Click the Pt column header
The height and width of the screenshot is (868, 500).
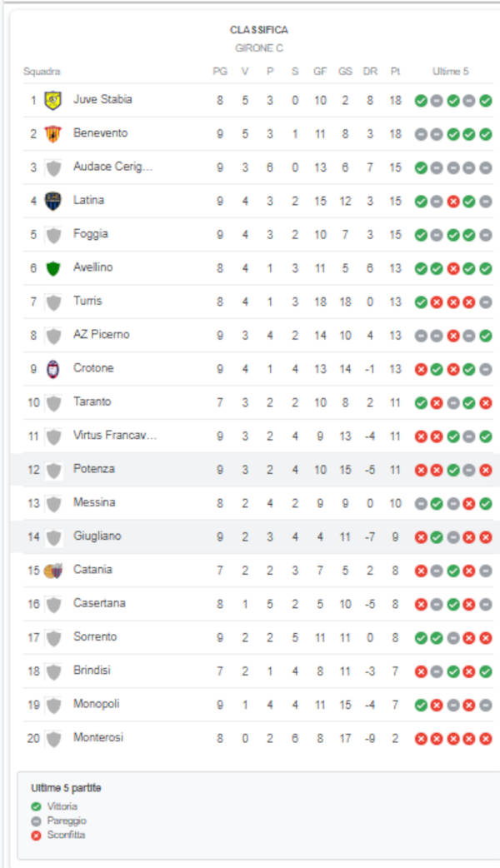pyautogui.click(x=395, y=72)
